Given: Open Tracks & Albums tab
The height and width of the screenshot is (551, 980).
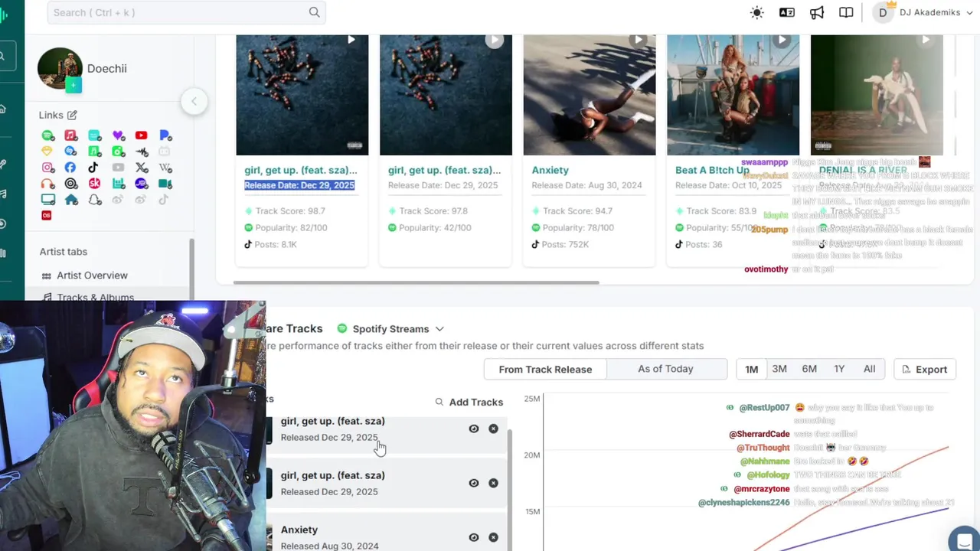Looking at the screenshot, I should 95,296.
